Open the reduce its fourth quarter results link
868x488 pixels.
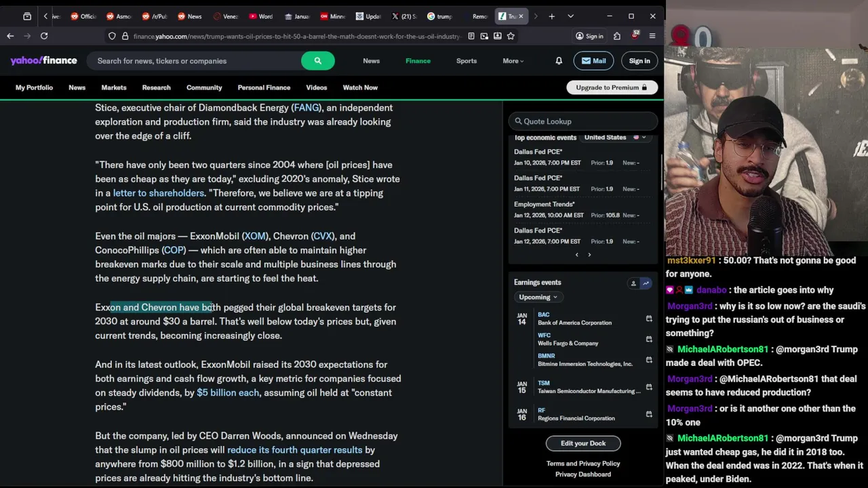pos(295,450)
